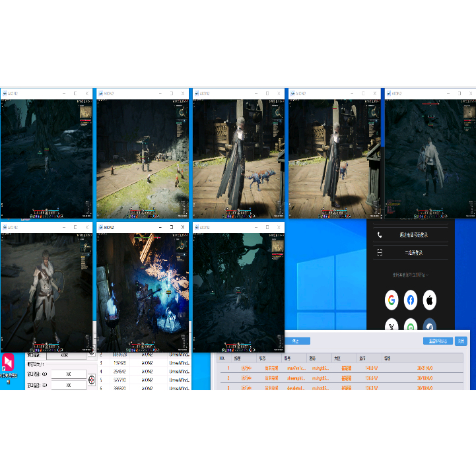
Task: Select process list row number 3
Action: [x=145, y=362]
